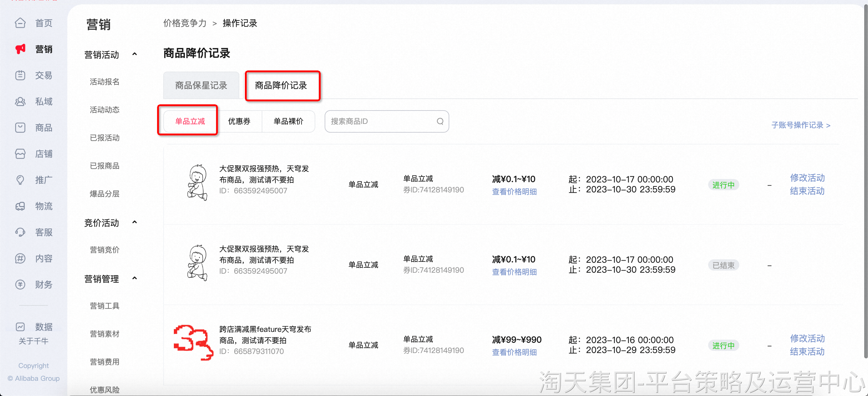868x396 pixels.
Task: Click start date 2023-10-16 00:00:00
Action: click(x=629, y=340)
